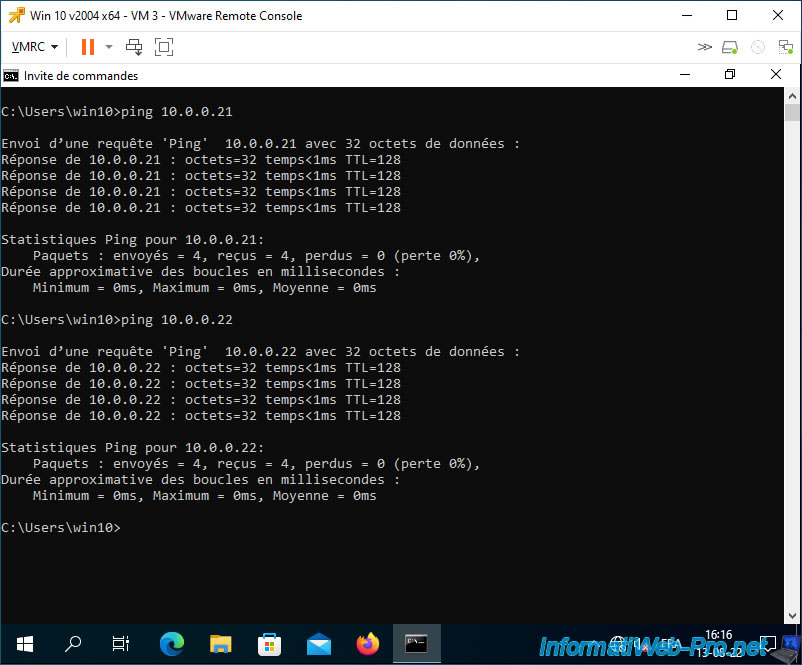Close the Invite de commandes window
Screen dimensions: 802x665
click(776, 75)
